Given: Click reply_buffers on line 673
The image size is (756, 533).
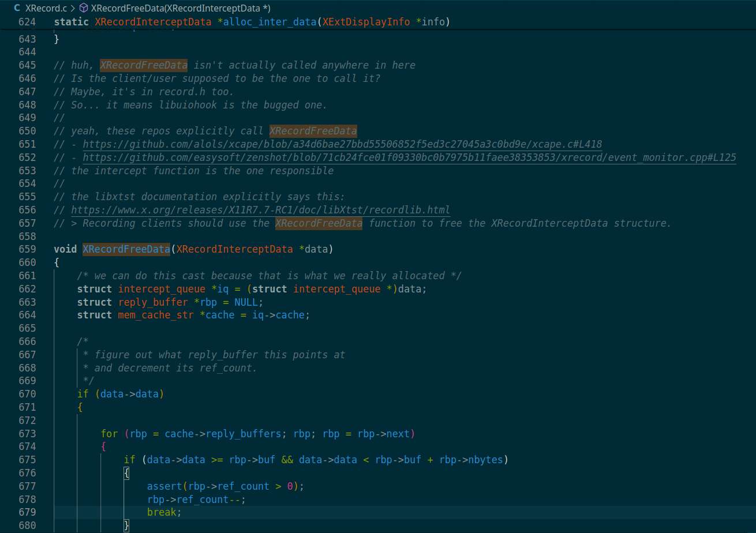Looking at the screenshot, I should (244, 434).
